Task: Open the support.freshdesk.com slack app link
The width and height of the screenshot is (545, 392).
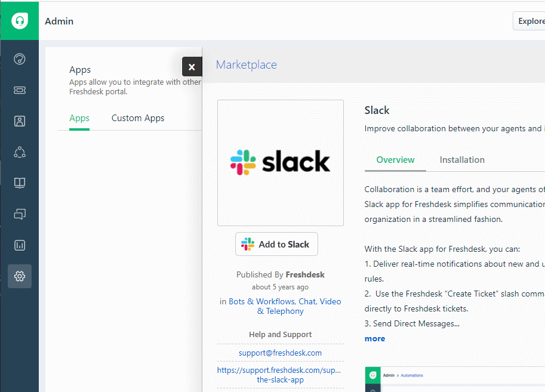Action: [x=279, y=375]
